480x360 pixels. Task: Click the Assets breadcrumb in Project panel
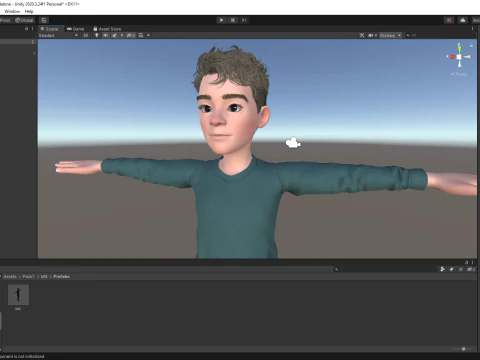pos(10,276)
